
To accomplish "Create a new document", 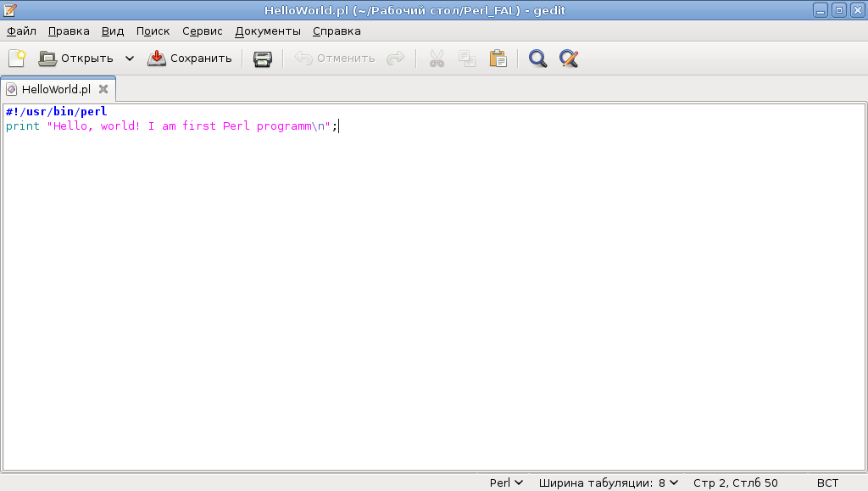I will [x=17, y=58].
